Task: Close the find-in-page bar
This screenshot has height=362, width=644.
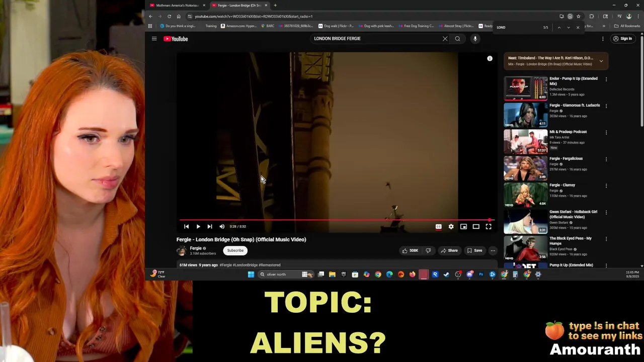Action: point(578,28)
